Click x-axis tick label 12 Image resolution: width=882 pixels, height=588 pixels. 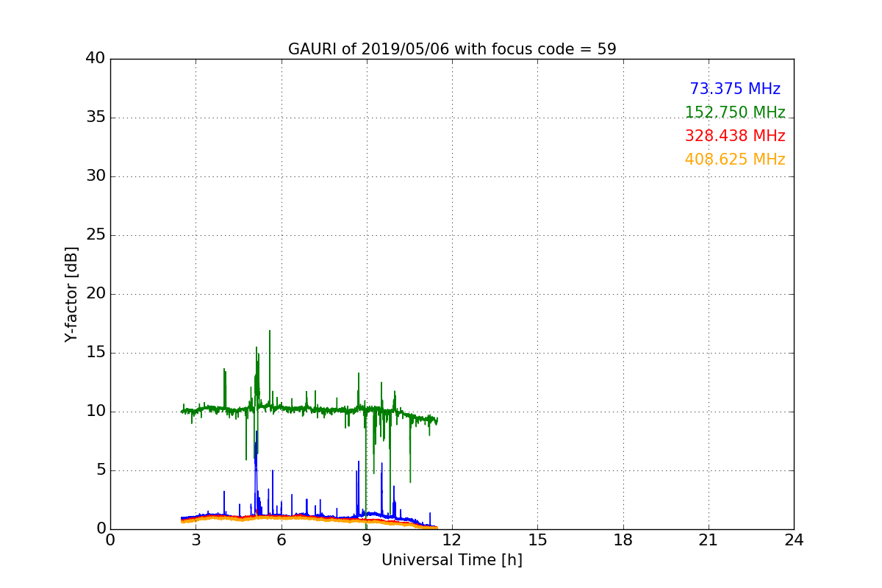point(452,540)
